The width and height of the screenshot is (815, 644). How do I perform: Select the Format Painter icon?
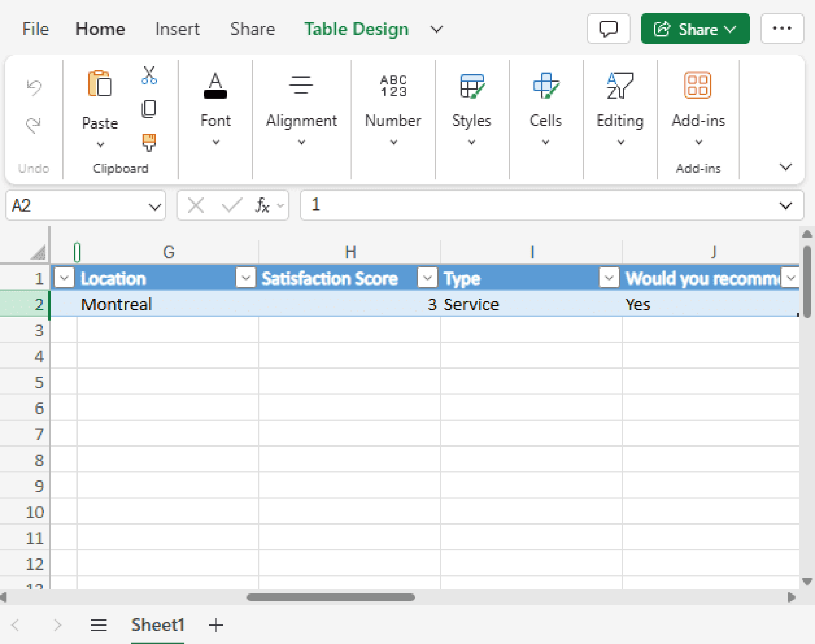point(149,142)
